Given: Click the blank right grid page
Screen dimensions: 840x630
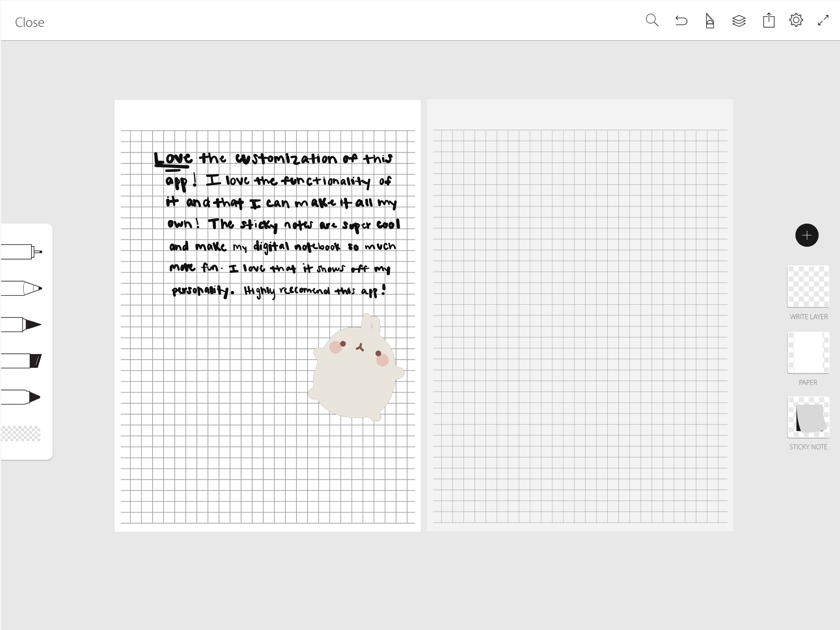Looking at the screenshot, I should (x=580, y=315).
